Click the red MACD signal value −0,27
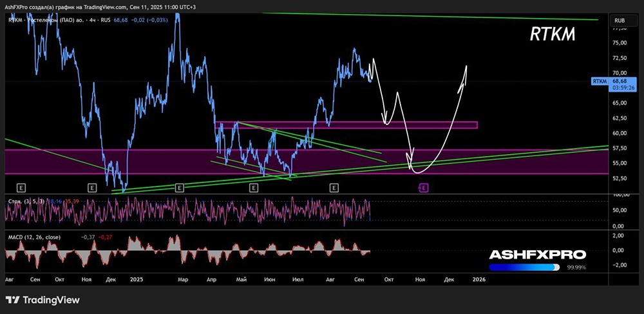644x314 pixels. pyautogui.click(x=106, y=237)
